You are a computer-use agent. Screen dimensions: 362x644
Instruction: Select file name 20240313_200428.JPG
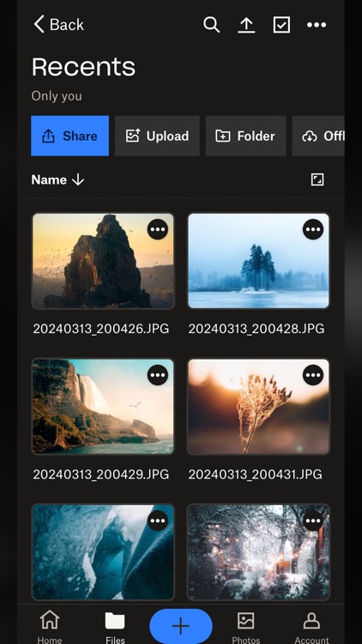click(x=256, y=329)
